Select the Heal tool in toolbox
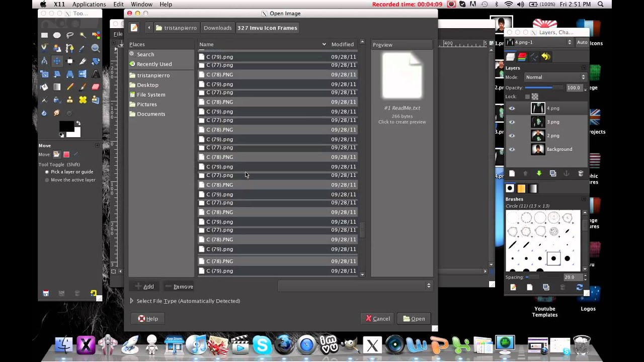The image size is (644, 362). tap(83, 100)
